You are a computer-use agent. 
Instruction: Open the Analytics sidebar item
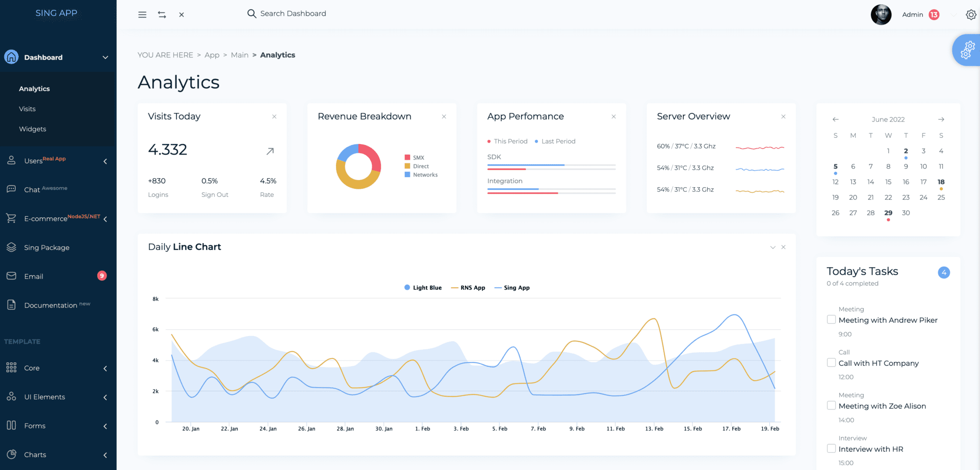34,89
